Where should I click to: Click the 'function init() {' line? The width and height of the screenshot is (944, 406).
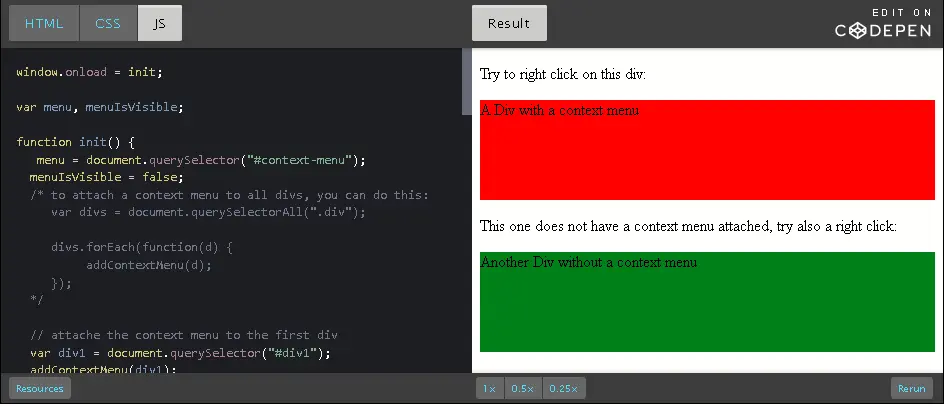tap(76, 142)
